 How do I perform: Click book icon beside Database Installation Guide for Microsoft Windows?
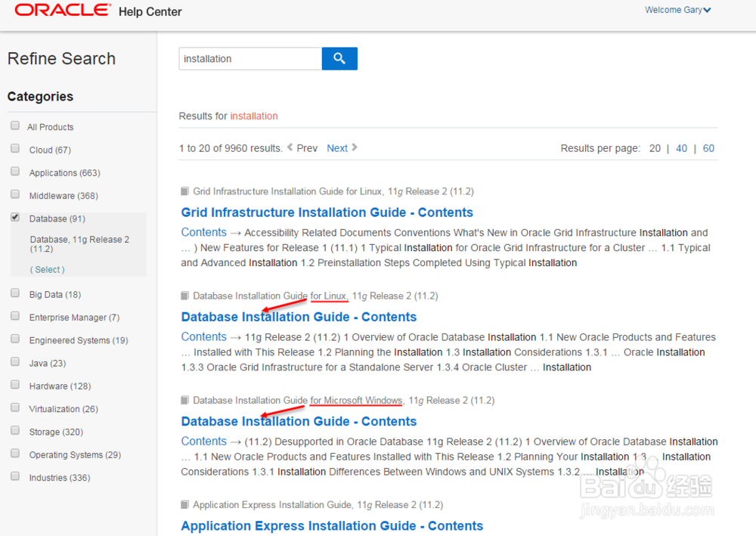(184, 400)
